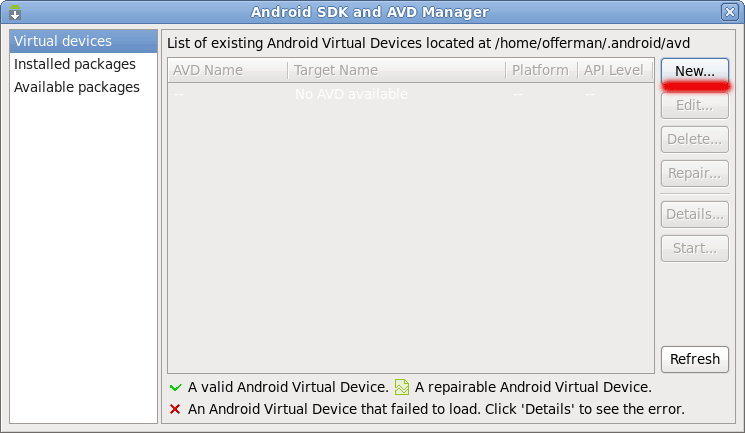The width and height of the screenshot is (745, 433).
Task: Create a new AVD with New... button
Action: tap(695, 71)
